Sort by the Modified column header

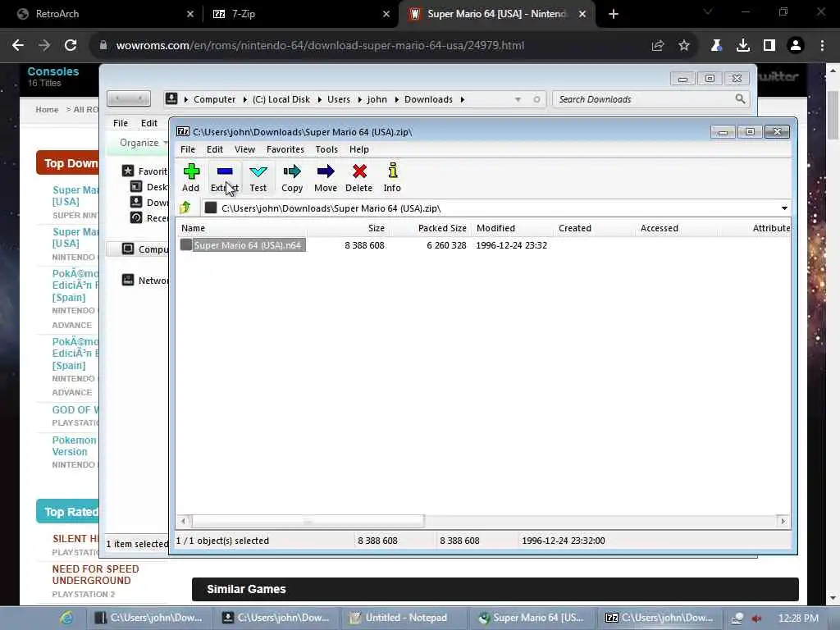coord(512,228)
